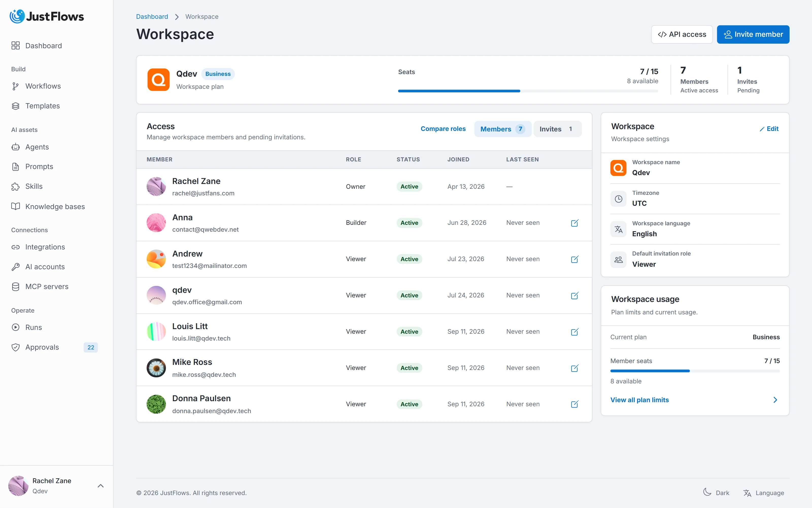
Task: Edit Workspace settings
Action: click(769, 129)
